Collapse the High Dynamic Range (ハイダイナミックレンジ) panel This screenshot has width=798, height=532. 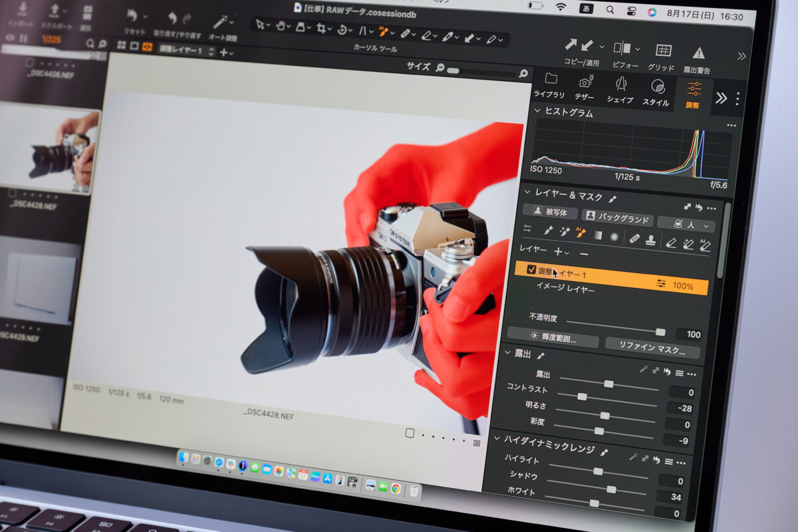click(x=497, y=439)
